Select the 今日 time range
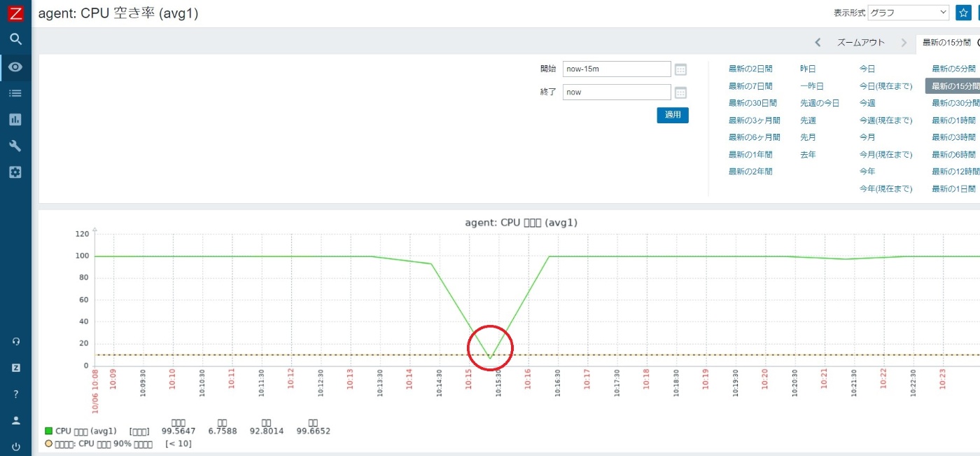Viewport: 980px width, 456px height. [x=867, y=68]
